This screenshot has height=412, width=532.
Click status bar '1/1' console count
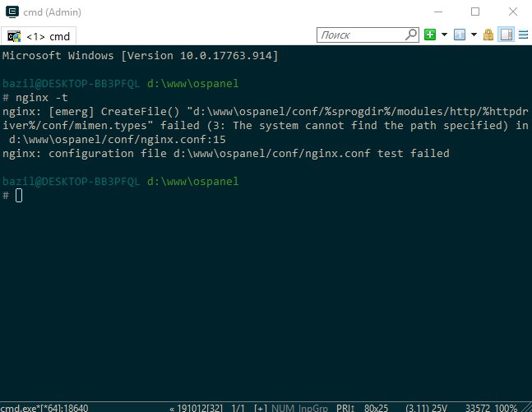point(238,408)
